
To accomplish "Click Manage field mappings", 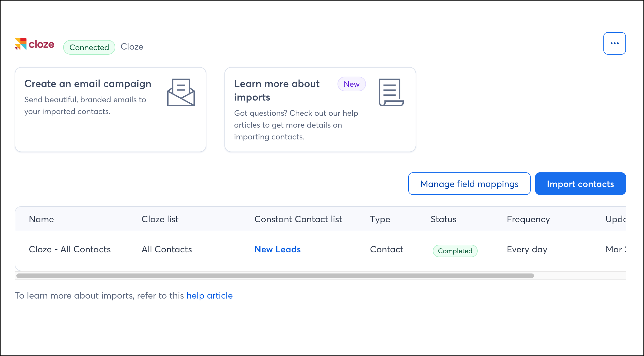I will point(469,184).
